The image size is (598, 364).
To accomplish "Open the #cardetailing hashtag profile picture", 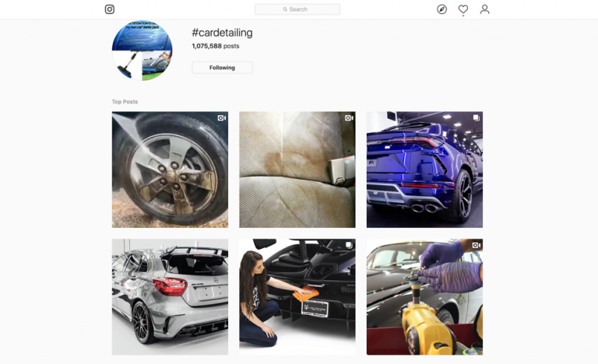I will pos(142,51).
